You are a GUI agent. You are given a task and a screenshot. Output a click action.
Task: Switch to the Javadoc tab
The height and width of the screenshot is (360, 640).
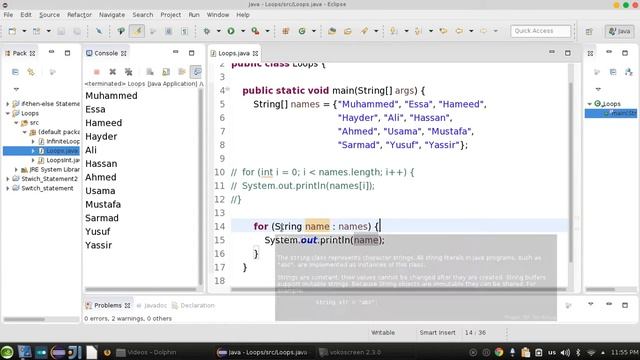click(x=151, y=305)
